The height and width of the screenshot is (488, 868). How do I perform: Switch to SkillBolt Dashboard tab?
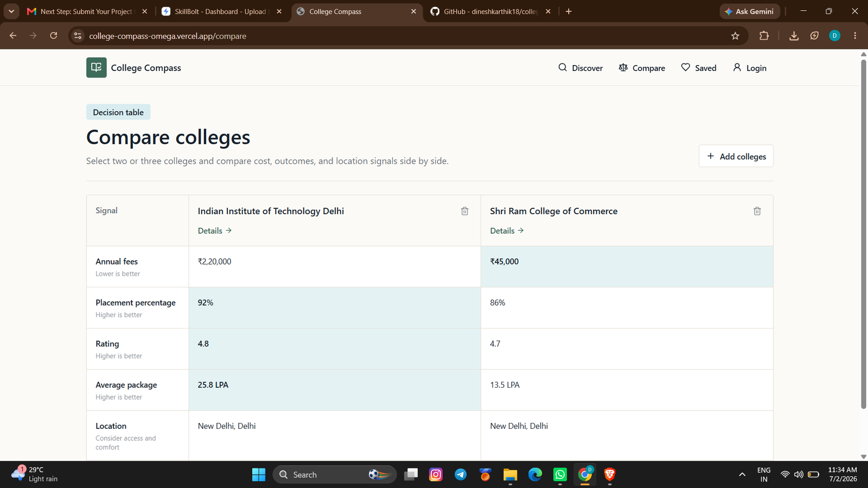pos(221,11)
